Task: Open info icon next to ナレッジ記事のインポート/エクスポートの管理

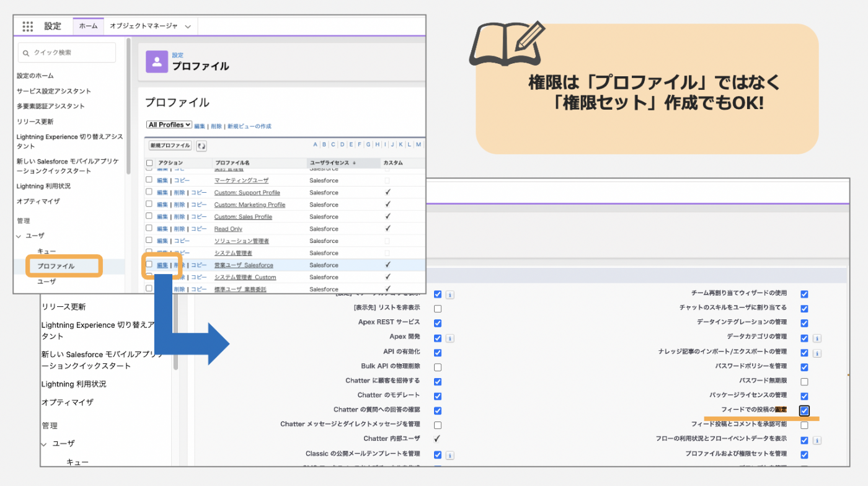Action: pyautogui.click(x=817, y=353)
